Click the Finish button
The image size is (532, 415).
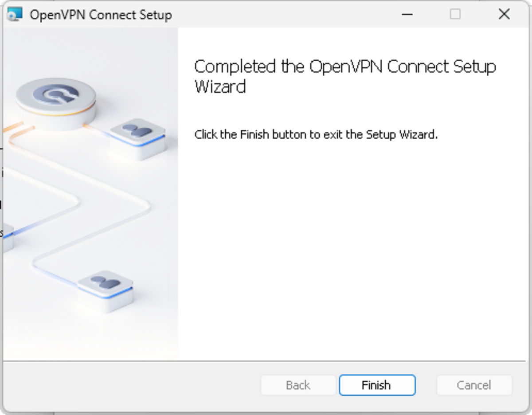(377, 385)
